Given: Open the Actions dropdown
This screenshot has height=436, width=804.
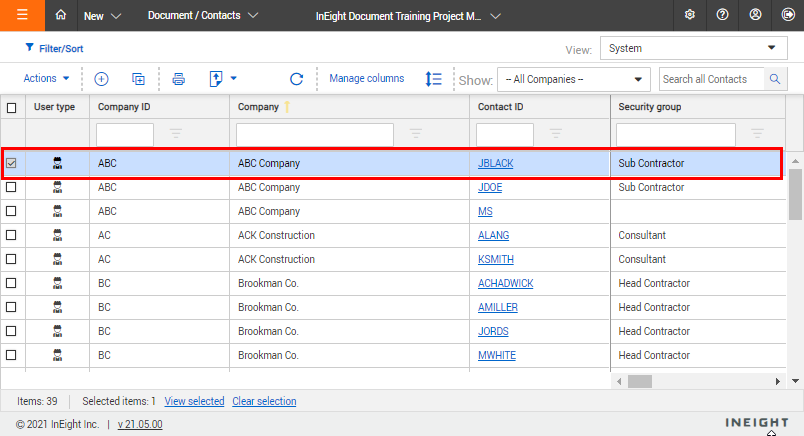Looking at the screenshot, I should [x=46, y=78].
